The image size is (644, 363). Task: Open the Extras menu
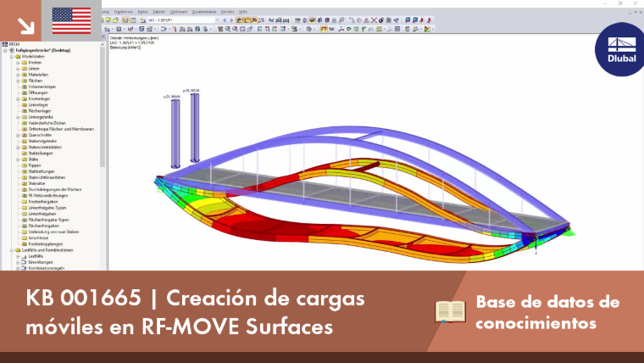click(142, 12)
